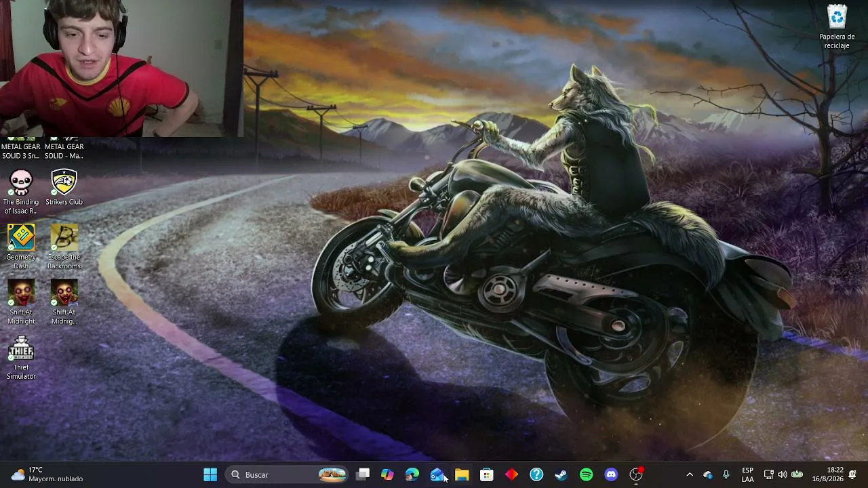Open Spotify from the taskbar
Screen dimensions: 868x488
586,474
